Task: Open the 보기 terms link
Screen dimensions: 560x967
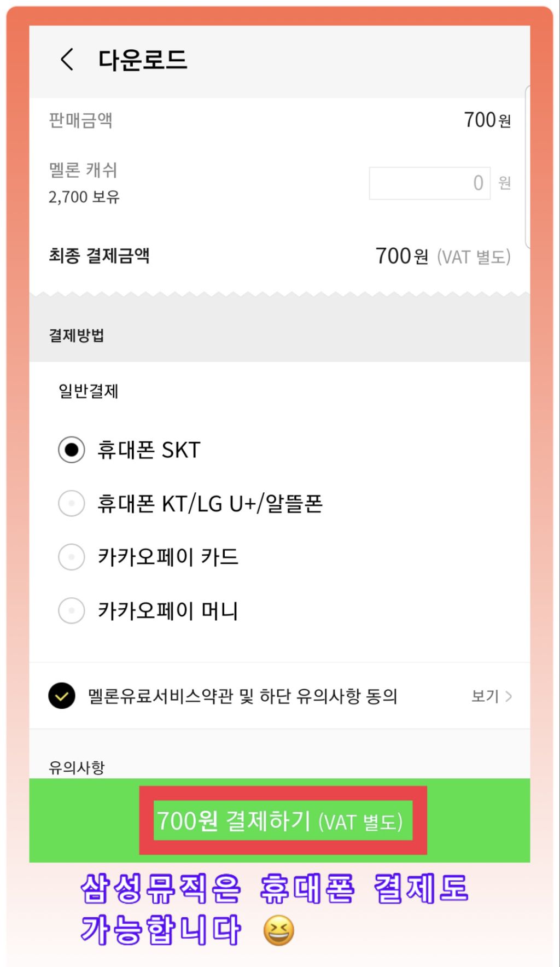Action: [x=485, y=696]
